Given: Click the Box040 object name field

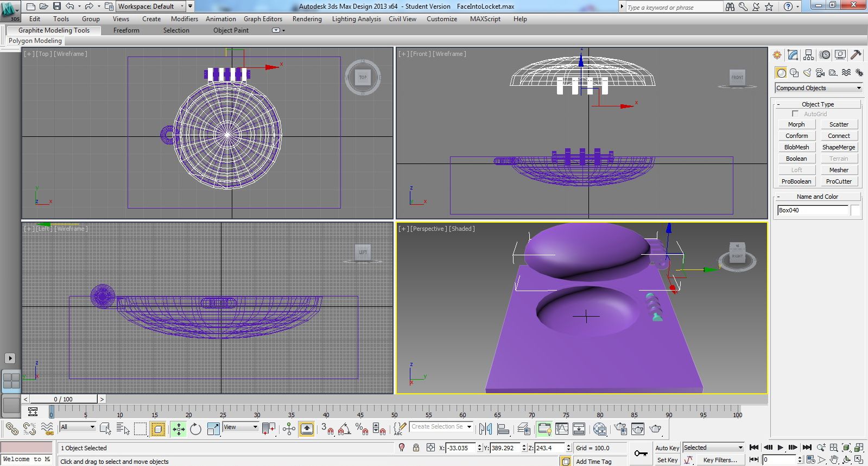Looking at the screenshot, I should point(813,210).
